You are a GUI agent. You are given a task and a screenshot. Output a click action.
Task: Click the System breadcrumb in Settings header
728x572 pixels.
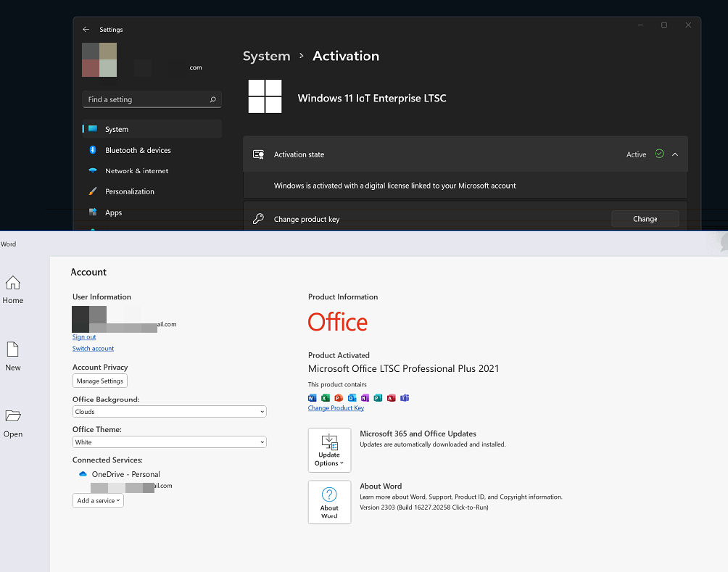(x=267, y=56)
